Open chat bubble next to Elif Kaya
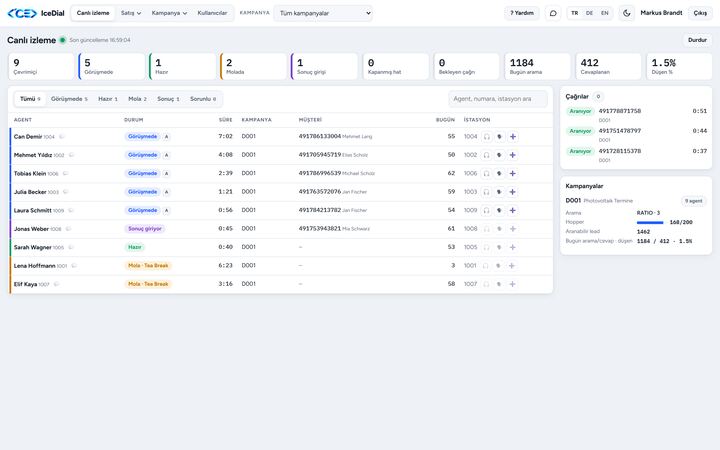Image resolution: width=720 pixels, height=450 pixels. click(56, 284)
